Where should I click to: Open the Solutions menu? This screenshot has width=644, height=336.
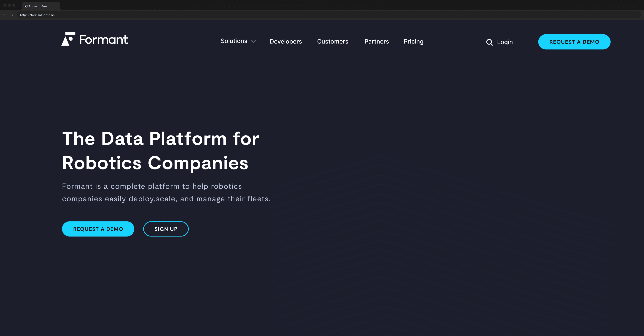[x=234, y=41]
